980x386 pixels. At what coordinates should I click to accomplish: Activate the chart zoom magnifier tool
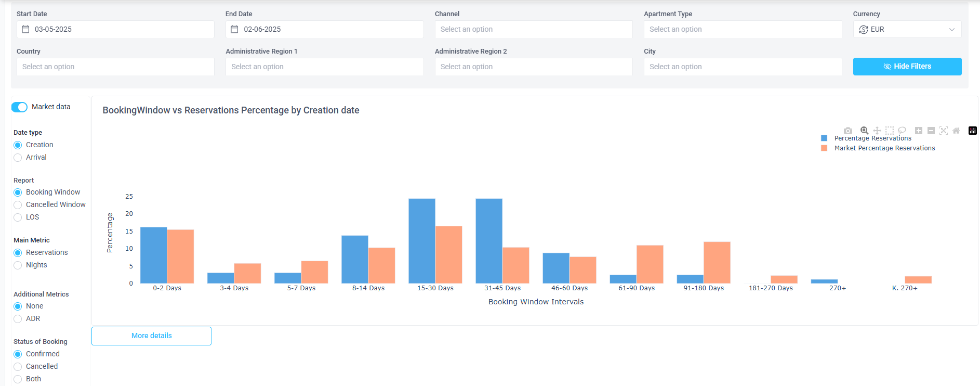[x=864, y=131]
